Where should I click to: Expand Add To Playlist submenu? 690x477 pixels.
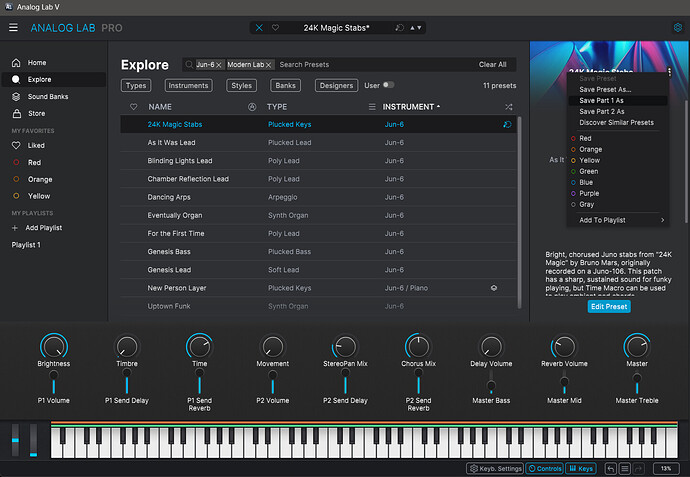(620, 220)
